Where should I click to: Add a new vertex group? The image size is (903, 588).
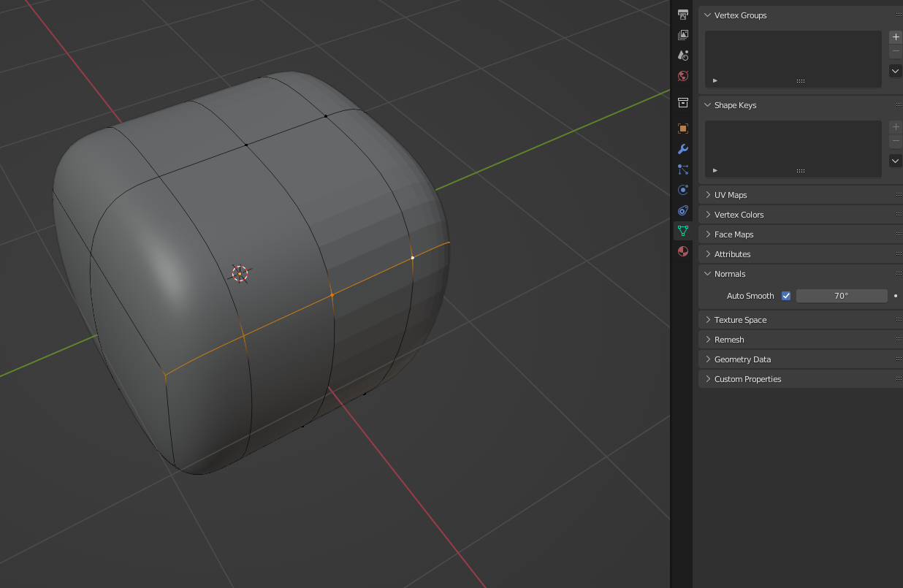click(895, 37)
